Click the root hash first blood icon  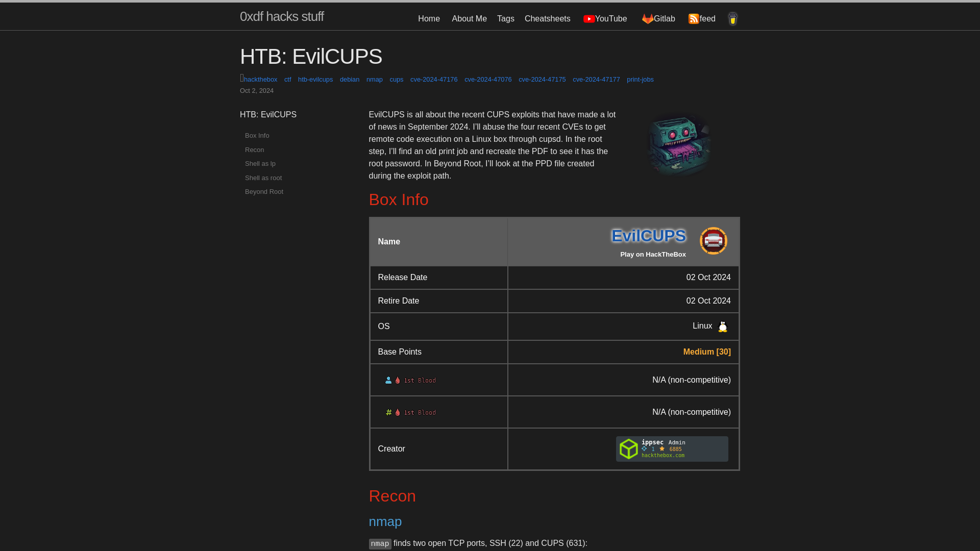click(388, 412)
